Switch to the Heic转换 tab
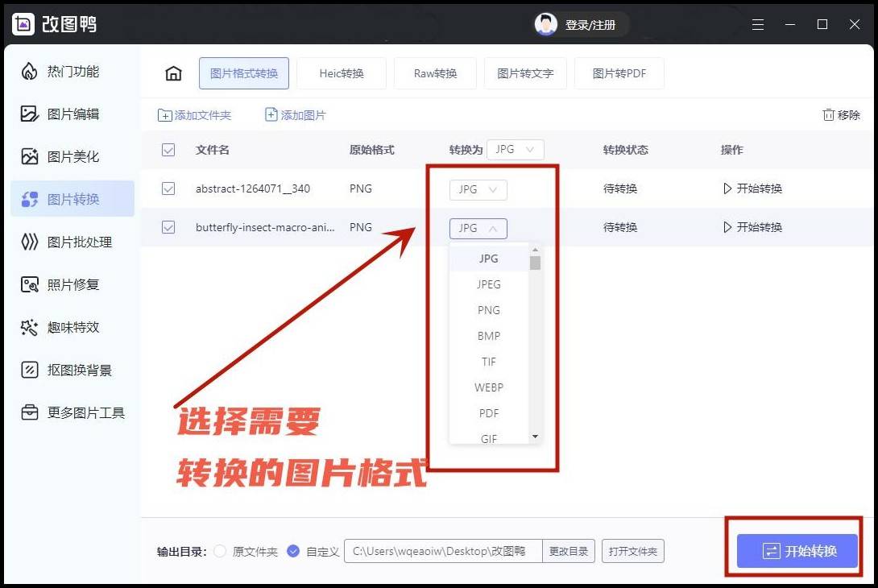The image size is (878, 588). point(341,72)
